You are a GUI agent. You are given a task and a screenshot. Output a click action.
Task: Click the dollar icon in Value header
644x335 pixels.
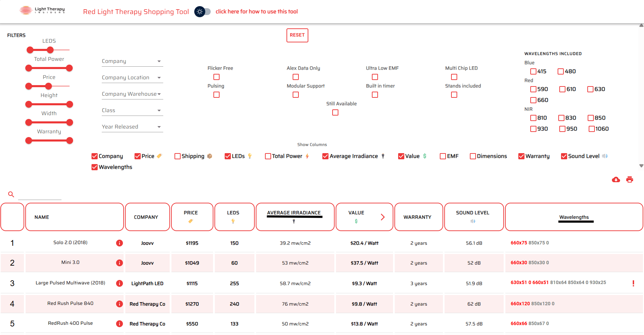(356, 221)
